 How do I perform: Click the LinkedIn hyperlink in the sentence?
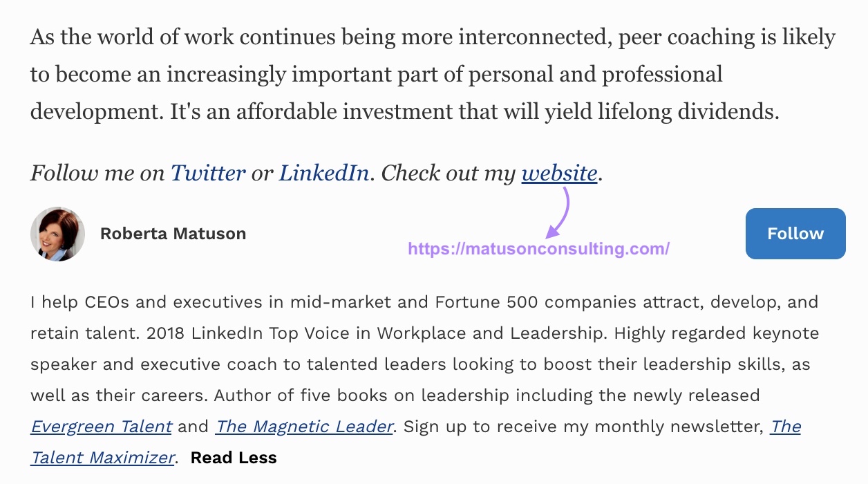(323, 173)
